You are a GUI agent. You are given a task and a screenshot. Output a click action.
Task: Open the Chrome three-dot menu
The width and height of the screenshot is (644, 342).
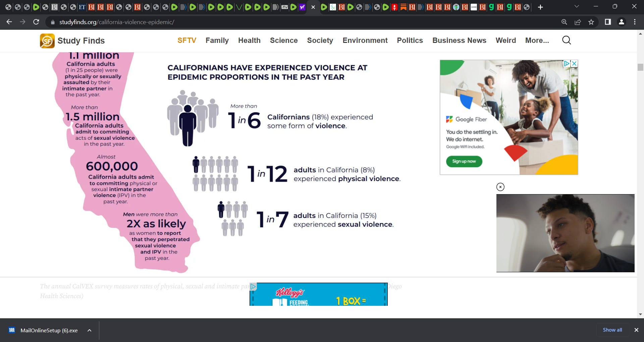[x=635, y=22]
